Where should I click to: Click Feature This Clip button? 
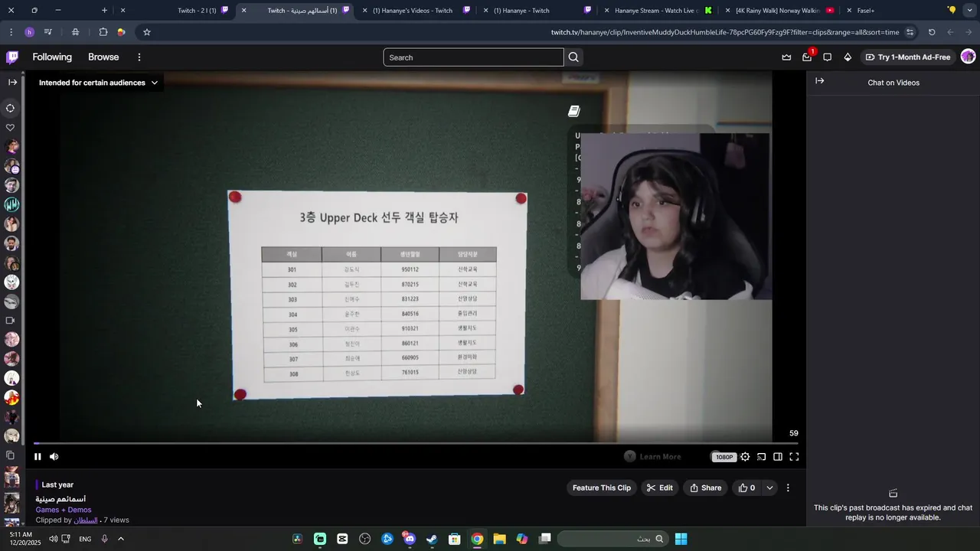[602, 487]
